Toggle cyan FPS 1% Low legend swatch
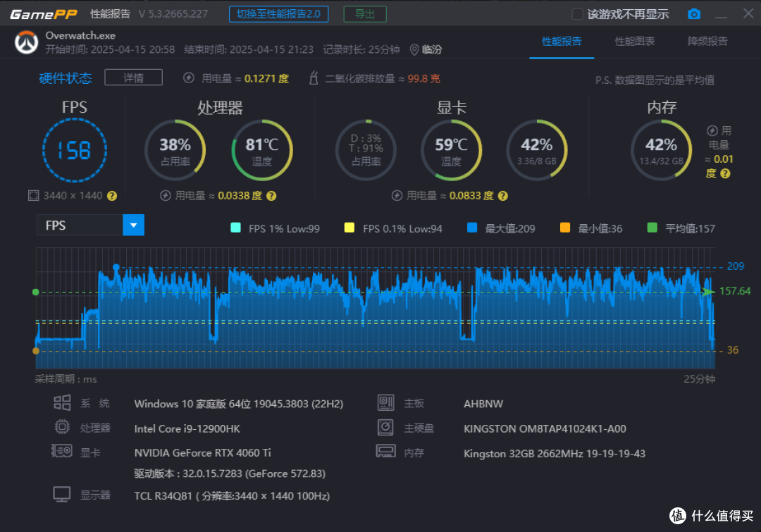This screenshot has height=532, width=761. pos(236,228)
